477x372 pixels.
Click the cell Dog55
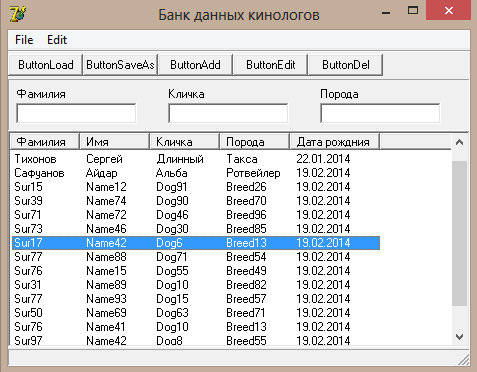pyautogui.click(x=172, y=271)
